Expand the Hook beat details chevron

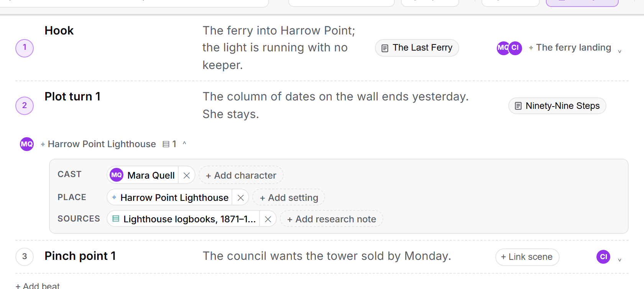[619, 51]
